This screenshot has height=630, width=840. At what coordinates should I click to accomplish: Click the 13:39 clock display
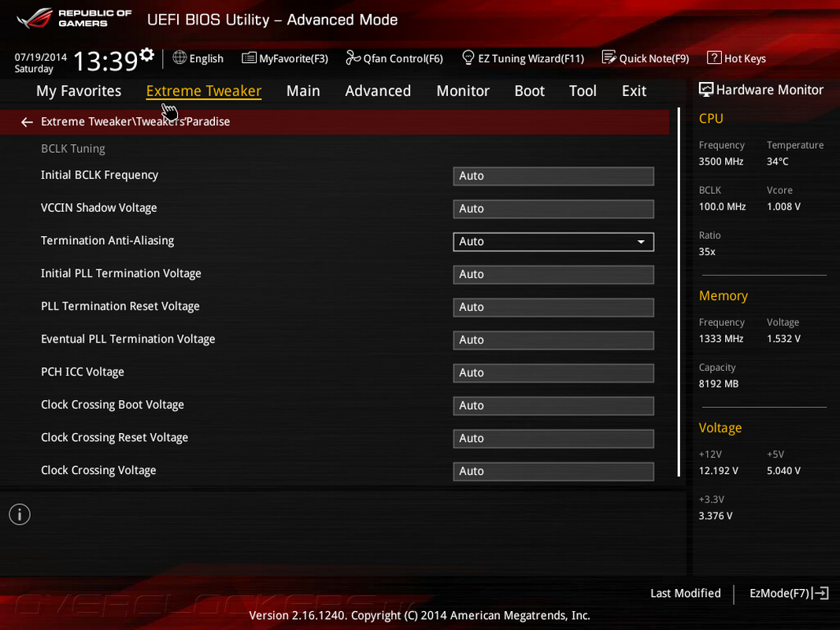pyautogui.click(x=105, y=61)
